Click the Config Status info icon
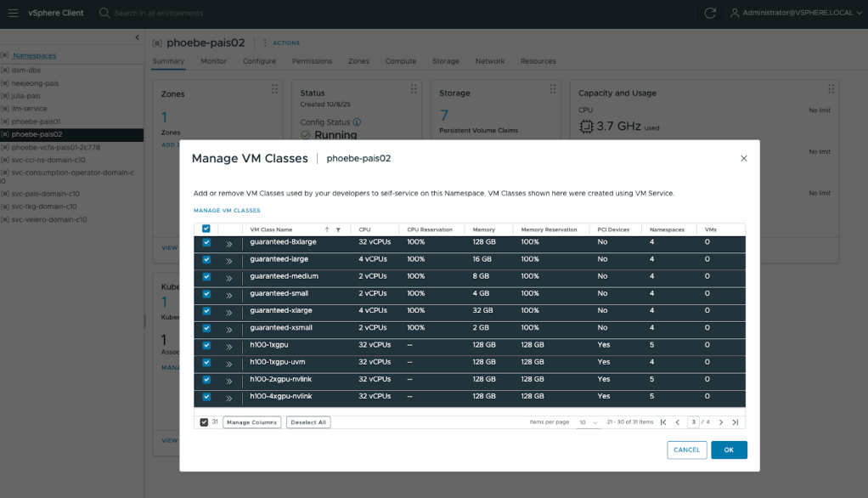Viewport: 868px width, 498px height. pos(357,122)
